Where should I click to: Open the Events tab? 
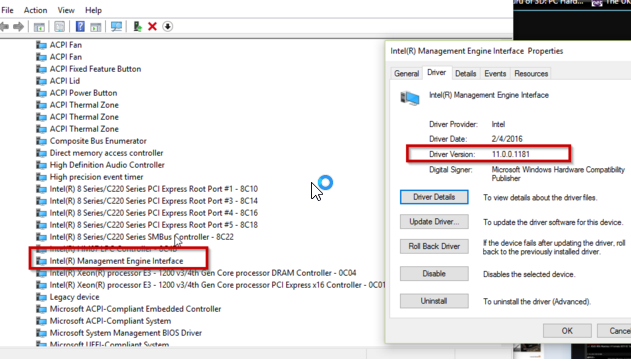(x=495, y=74)
